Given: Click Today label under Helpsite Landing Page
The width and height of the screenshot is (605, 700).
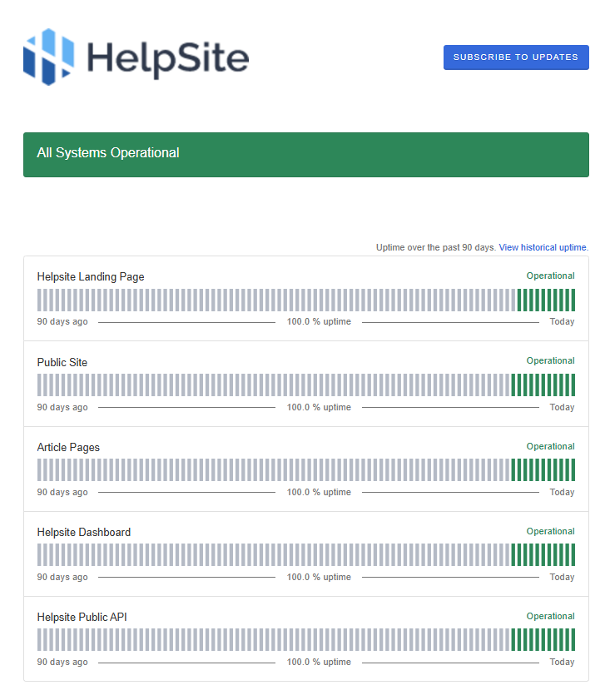Looking at the screenshot, I should pos(562,321).
